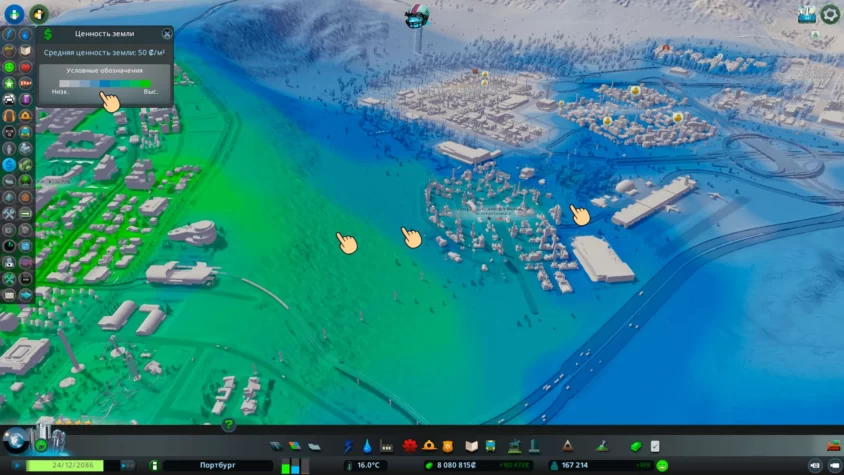Open the Areas view city icon
The image size is (844, 475).
point(806,14)
